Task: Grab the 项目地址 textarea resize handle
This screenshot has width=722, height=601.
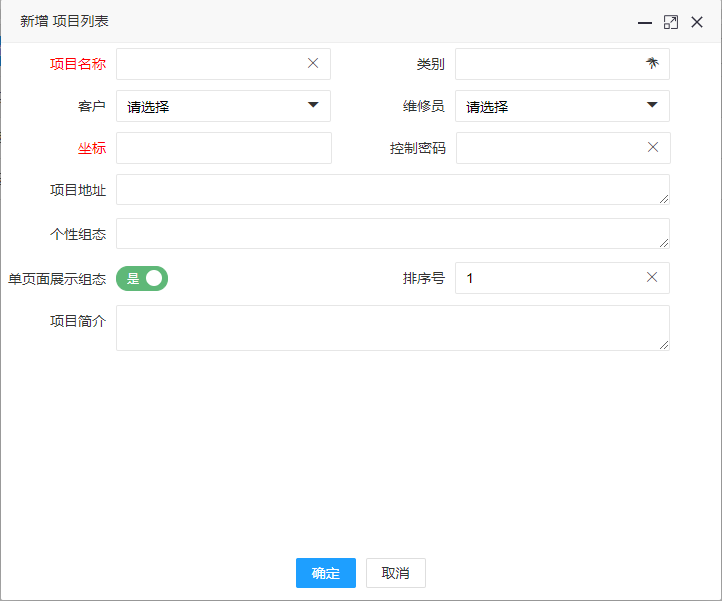Action: 664,199
